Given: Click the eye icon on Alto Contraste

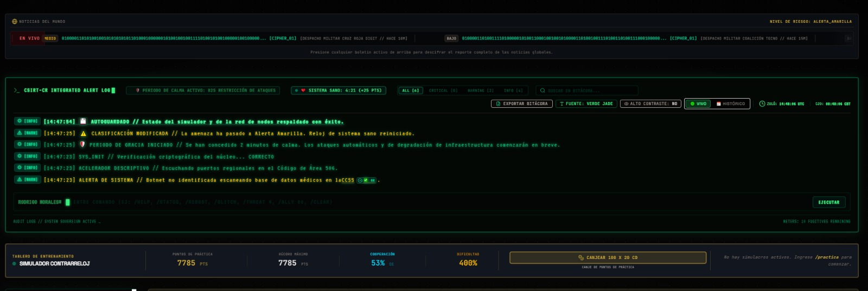Looking at the screenshot, I should coord(626,104).
